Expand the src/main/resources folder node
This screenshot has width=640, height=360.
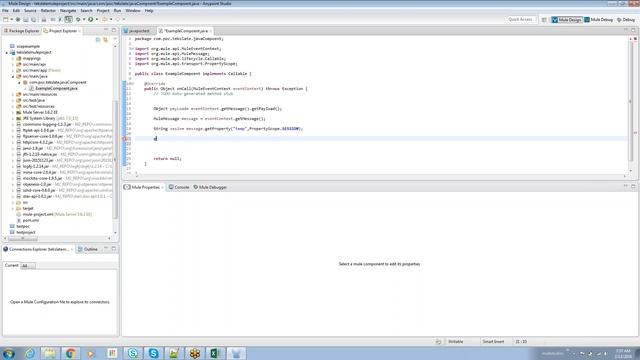coord(13,94)
